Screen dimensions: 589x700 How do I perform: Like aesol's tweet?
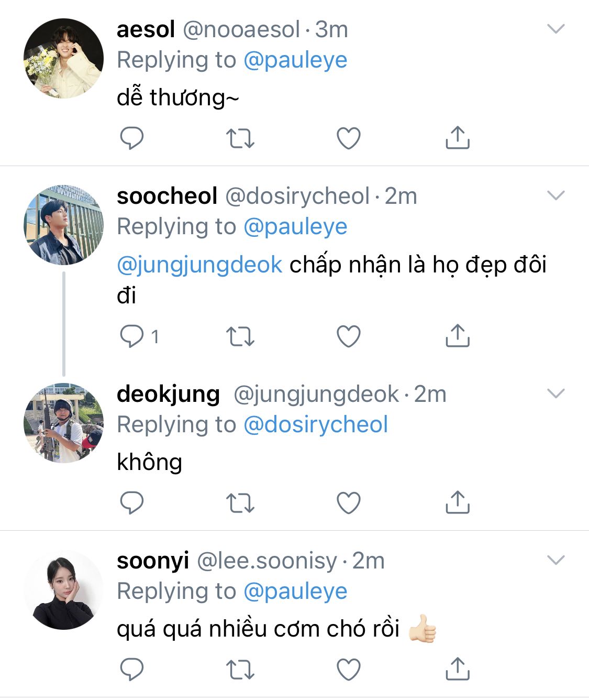click(348, 138)
